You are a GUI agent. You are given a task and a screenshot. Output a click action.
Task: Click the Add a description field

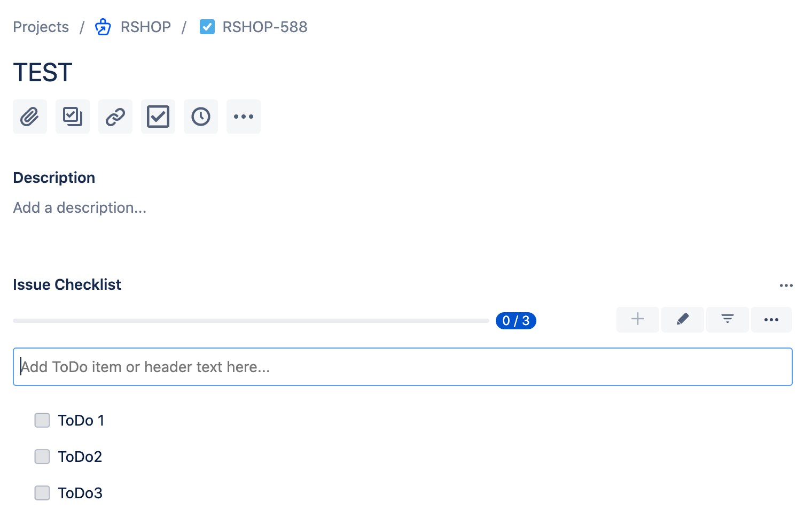click(80, 207)
